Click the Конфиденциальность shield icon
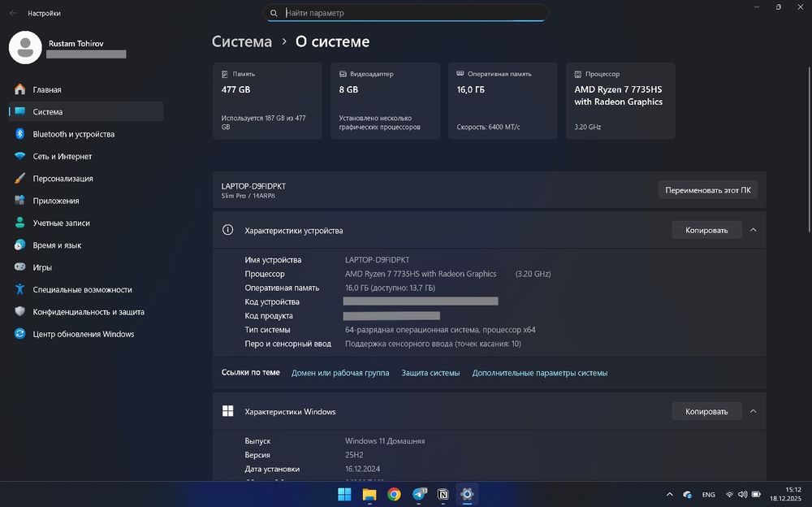This screenshot has height=507, width=812. point(19,311)
